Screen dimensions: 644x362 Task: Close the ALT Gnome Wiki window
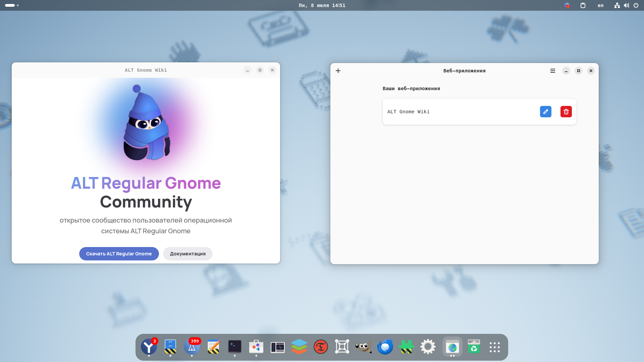click(272, 70)
